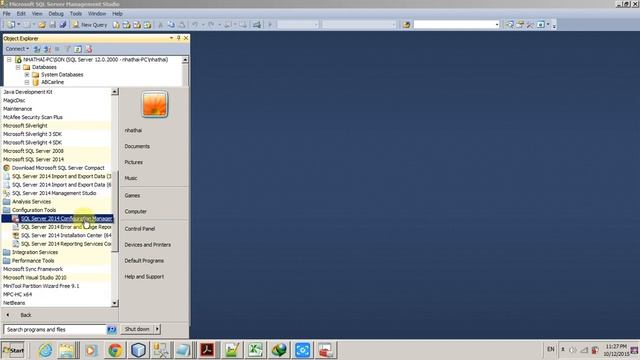Viewport: 640px width, 360px height.
Task: Open the Debug menu
Action: click(56, 13)
